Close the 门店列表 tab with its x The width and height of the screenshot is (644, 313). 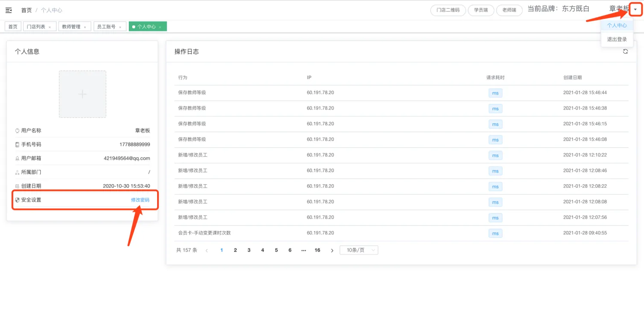click(x=50, y=27)
